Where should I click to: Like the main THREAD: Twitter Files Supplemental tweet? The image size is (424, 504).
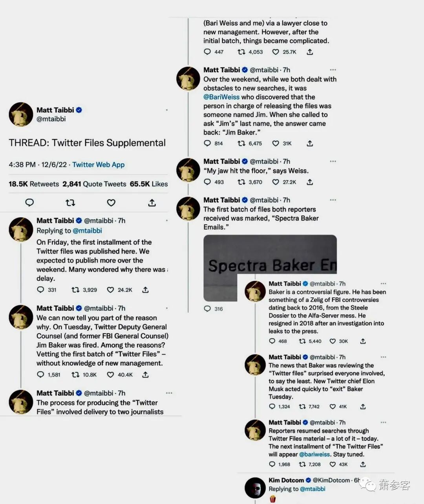coord(111,203)
